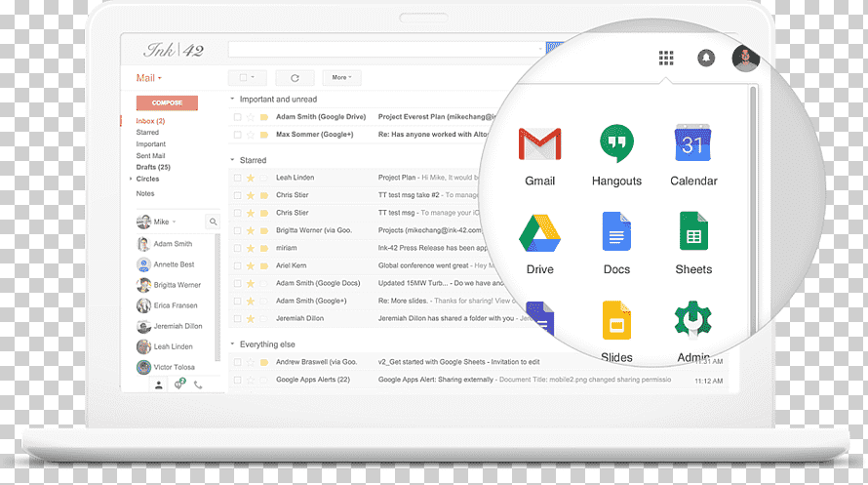Tick checkbox for Max Sommer email
The width and height of the screenshot is (868, 485).
coord(238,135)
